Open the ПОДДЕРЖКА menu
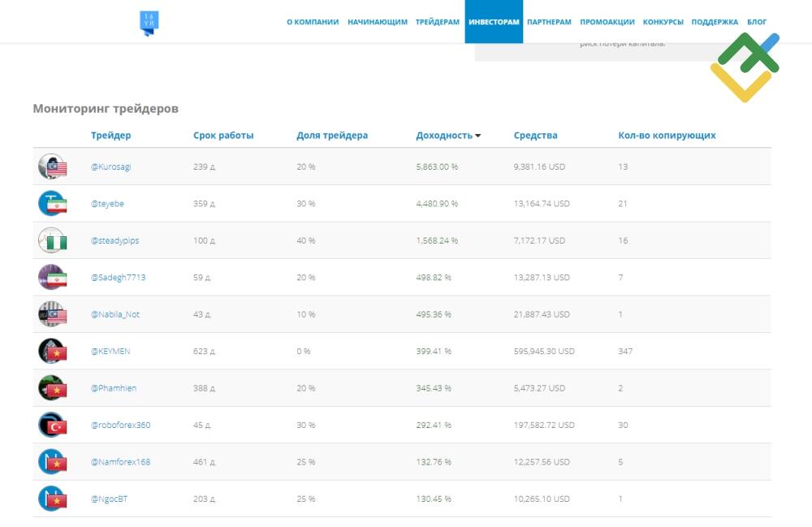812x527 pixels. (715, 22)
